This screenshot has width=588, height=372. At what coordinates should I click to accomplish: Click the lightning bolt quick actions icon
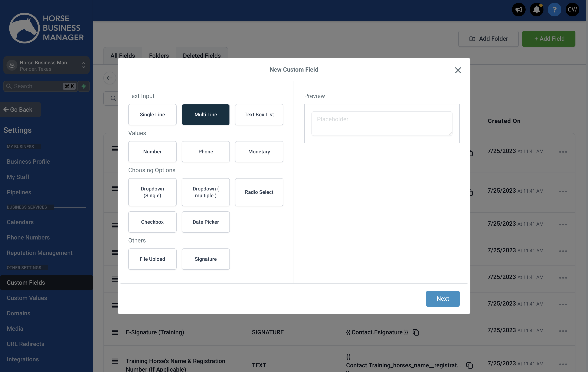point(84,86)
